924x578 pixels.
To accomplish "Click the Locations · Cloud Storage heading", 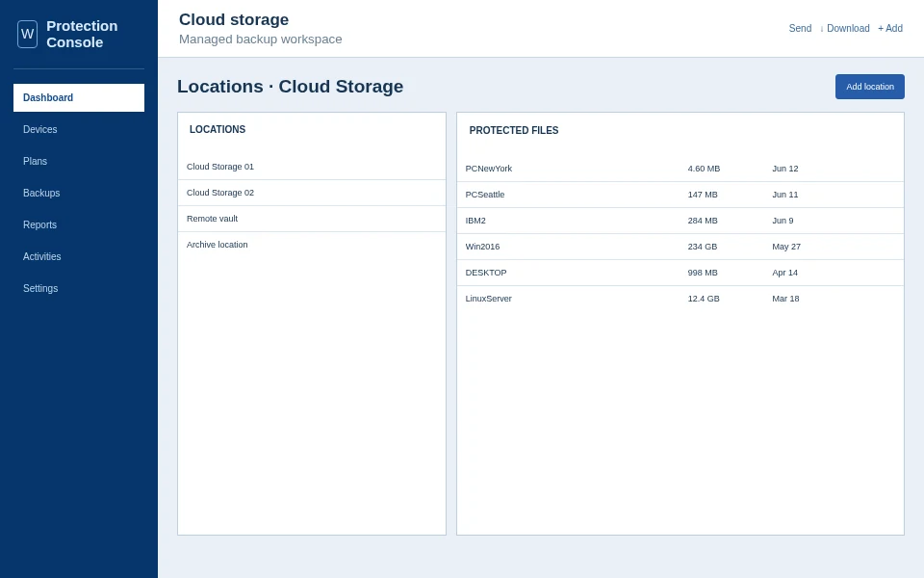I will [x=291, y=86].
